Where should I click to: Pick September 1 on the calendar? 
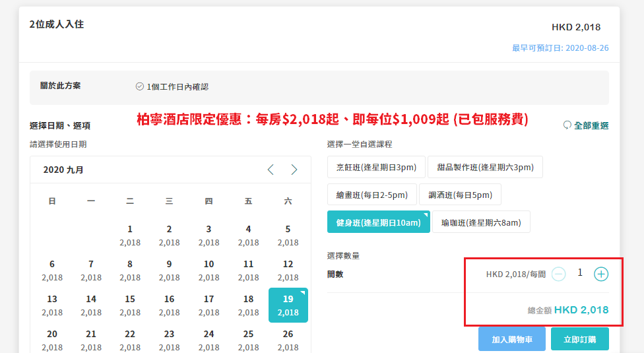[x=130, y=235]
